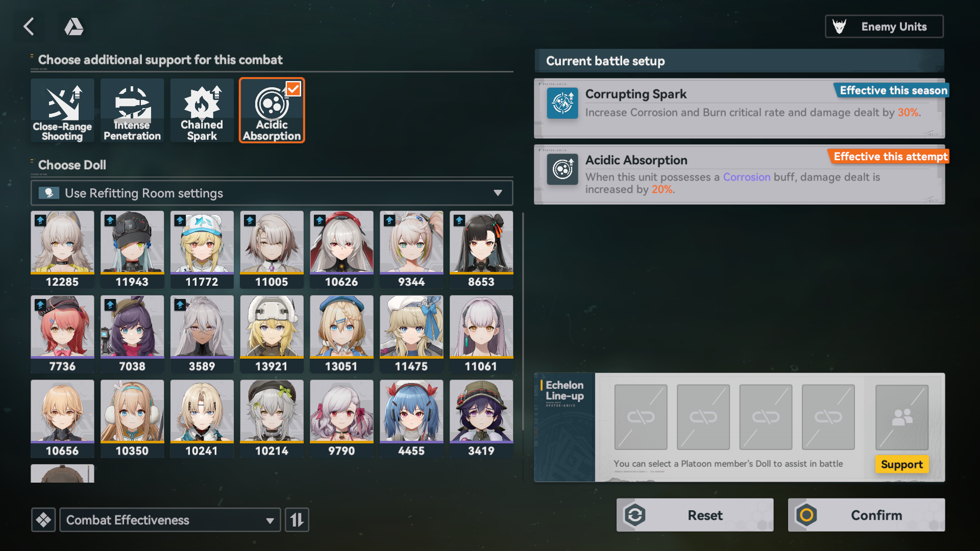The height and width of the screenshot is (551, 980).
Task: Click the filter diamond icon beside sort dropdown
Action: click(x=43, y=520)
